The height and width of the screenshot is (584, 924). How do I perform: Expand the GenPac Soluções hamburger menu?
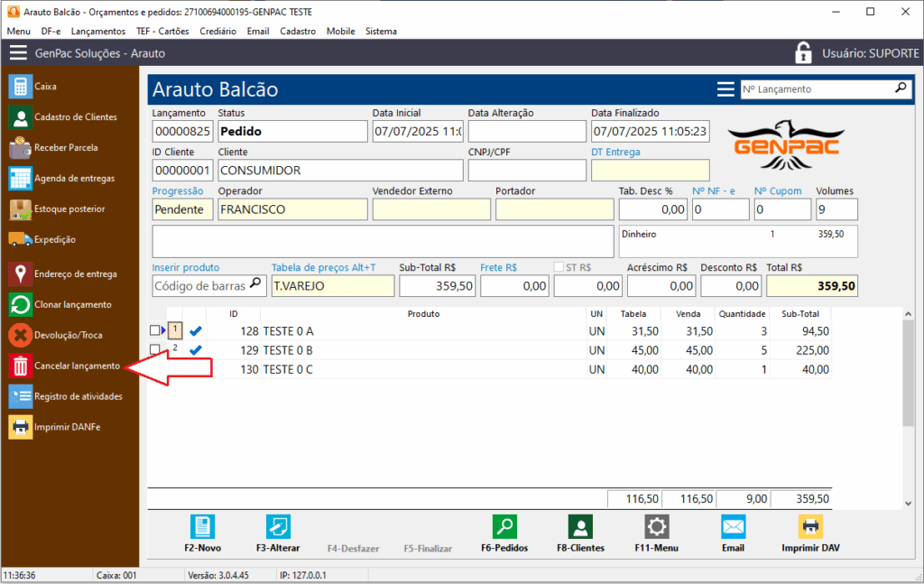[x=18, y=53]
